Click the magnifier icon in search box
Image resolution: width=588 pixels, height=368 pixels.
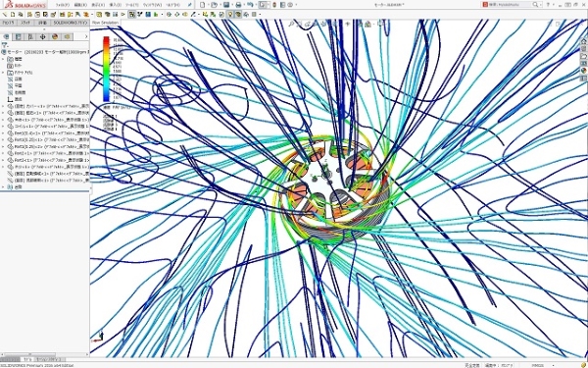(x=535, y=5)
